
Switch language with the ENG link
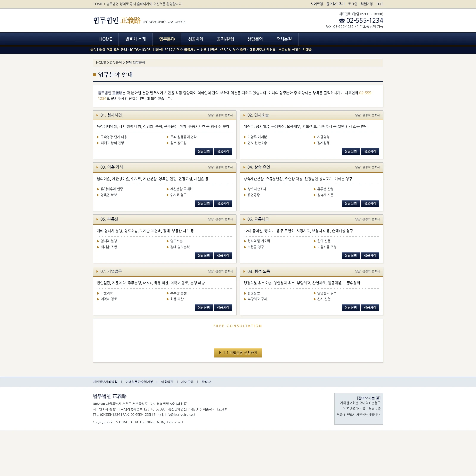380,4
